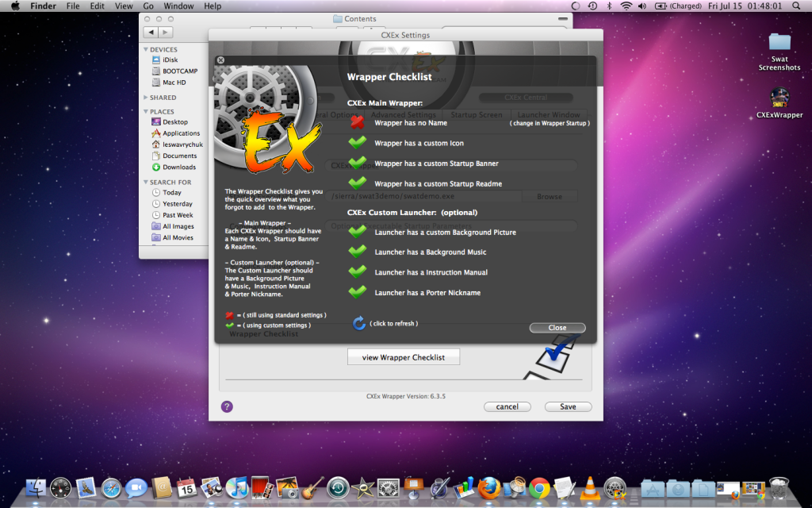Go back in the Finder Contents window
812x508 pixels.
pyautogui.click(x=151, y=32)
